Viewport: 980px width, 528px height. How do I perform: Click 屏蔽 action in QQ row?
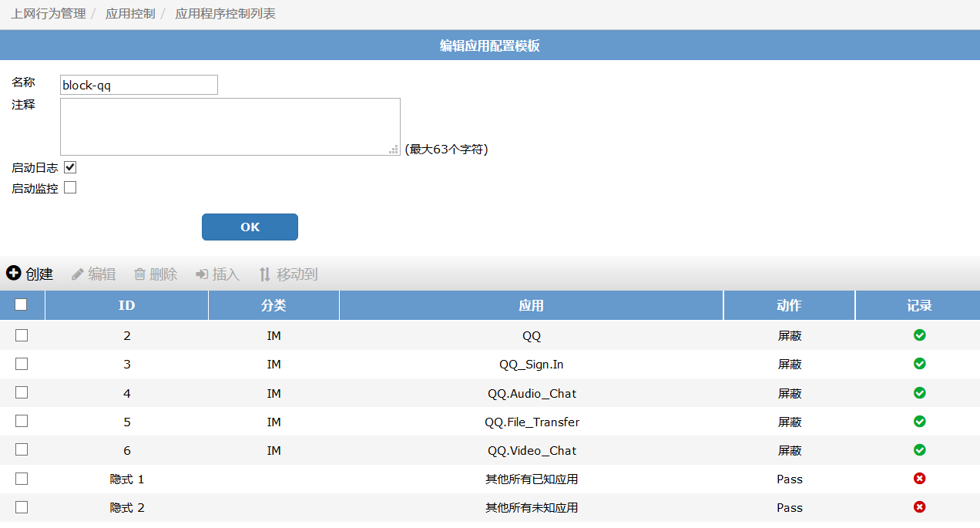790,336
